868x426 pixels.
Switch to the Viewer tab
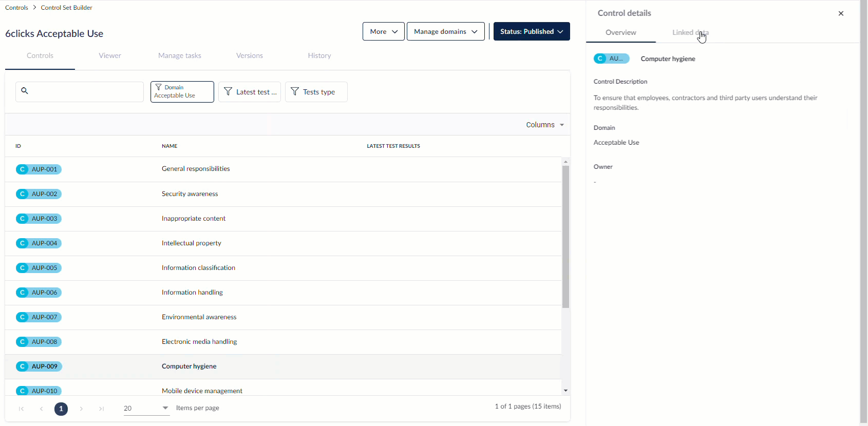coord(110,55)
